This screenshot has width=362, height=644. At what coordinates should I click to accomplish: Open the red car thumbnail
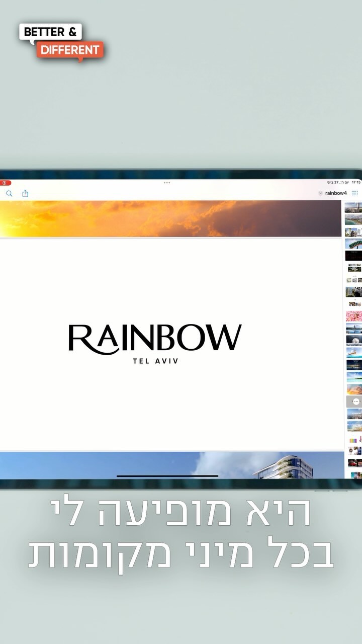pos(355,463)
